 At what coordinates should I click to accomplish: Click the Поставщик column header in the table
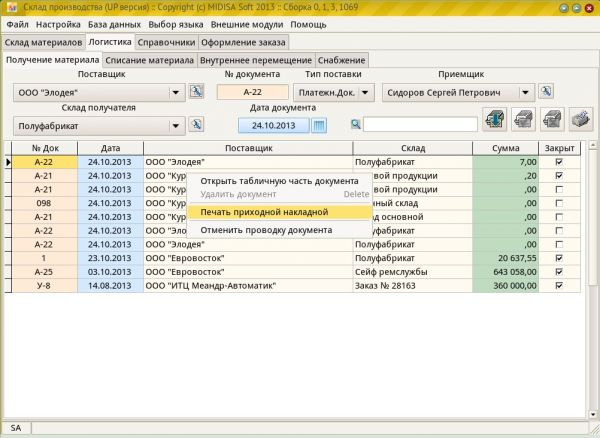point(247,148)
